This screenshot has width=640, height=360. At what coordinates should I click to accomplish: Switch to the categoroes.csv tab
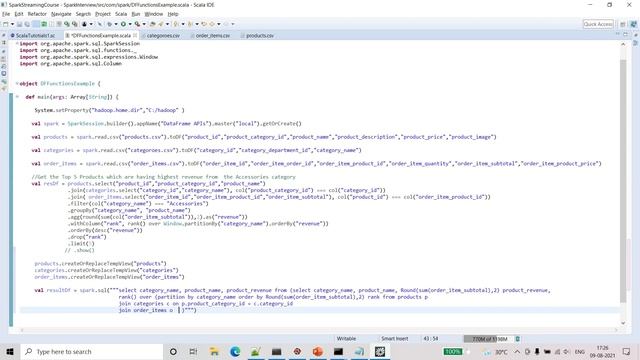tap(162, 36)
